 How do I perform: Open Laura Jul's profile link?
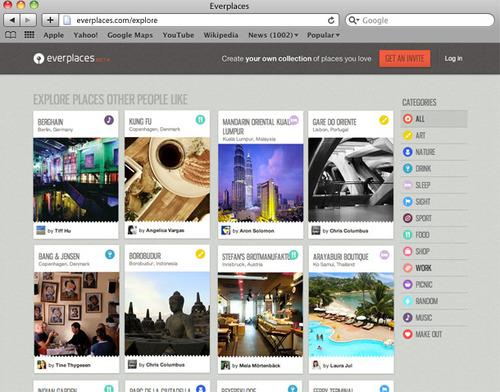[x=341, y=366]
